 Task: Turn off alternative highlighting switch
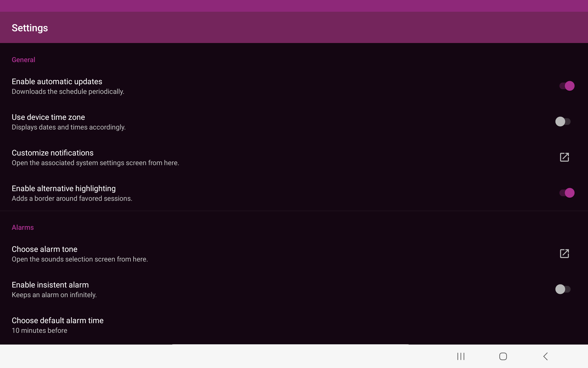coord(567,193)
